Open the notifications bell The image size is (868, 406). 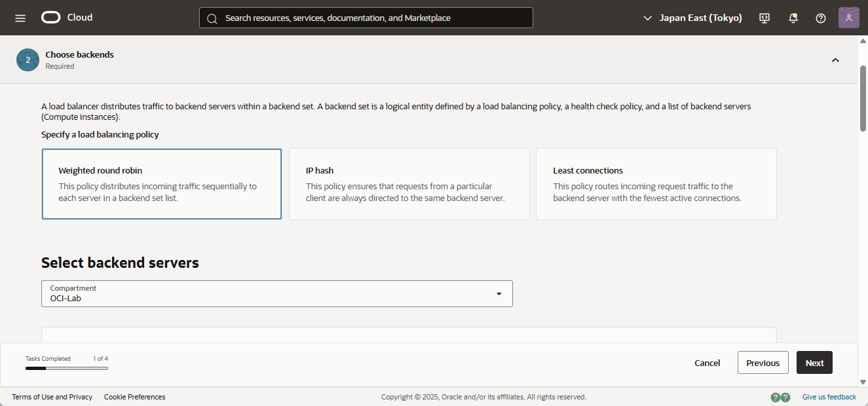pos(793,18)
